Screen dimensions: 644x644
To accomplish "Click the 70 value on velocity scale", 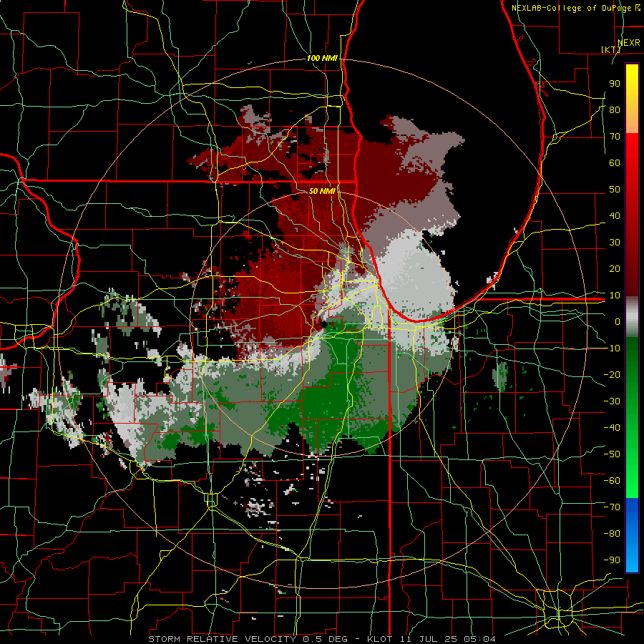I will [615, 137].
